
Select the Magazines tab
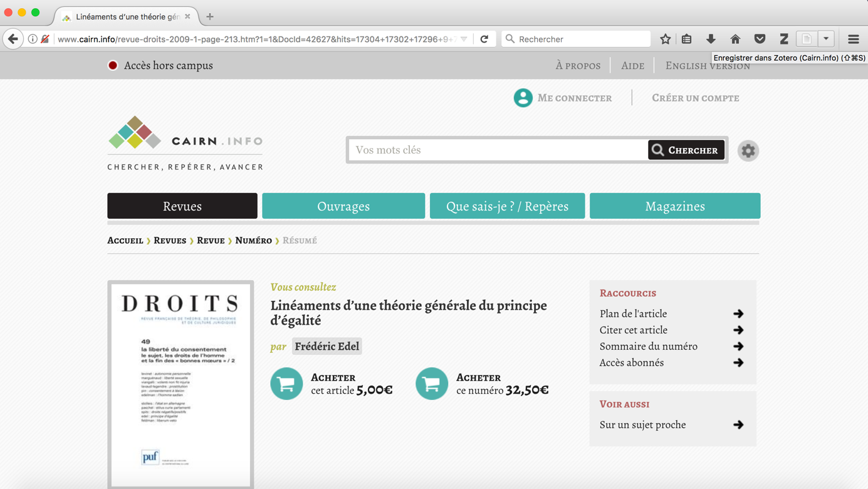point(674,206)
